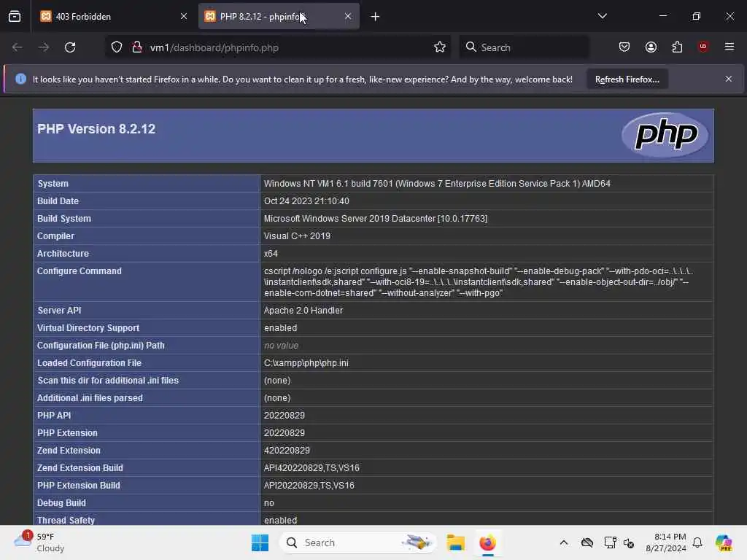Close the 403 Forbidden tab
The width and height of the screenshot is (747, 560).
coord(184,16)
